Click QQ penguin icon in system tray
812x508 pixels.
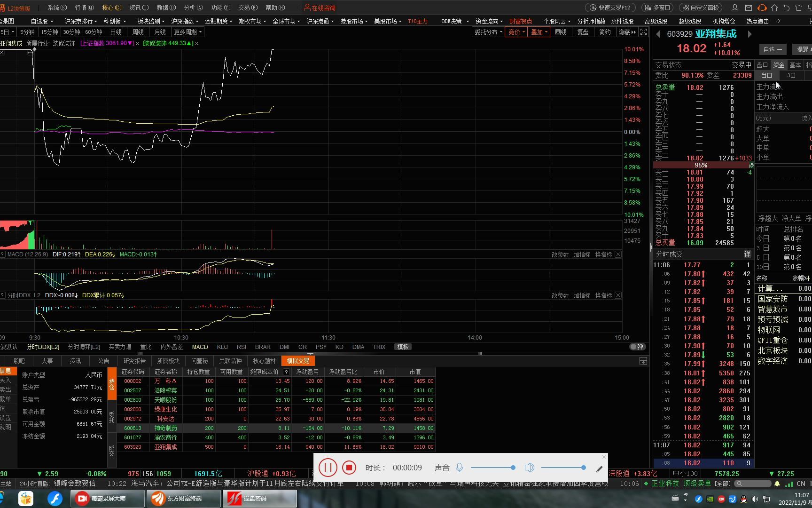coord(744,499)
